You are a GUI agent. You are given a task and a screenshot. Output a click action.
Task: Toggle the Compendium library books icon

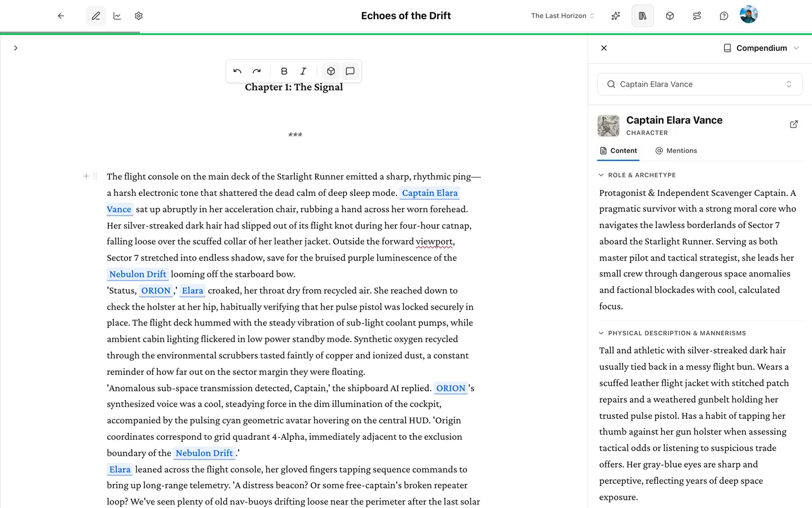643,16
